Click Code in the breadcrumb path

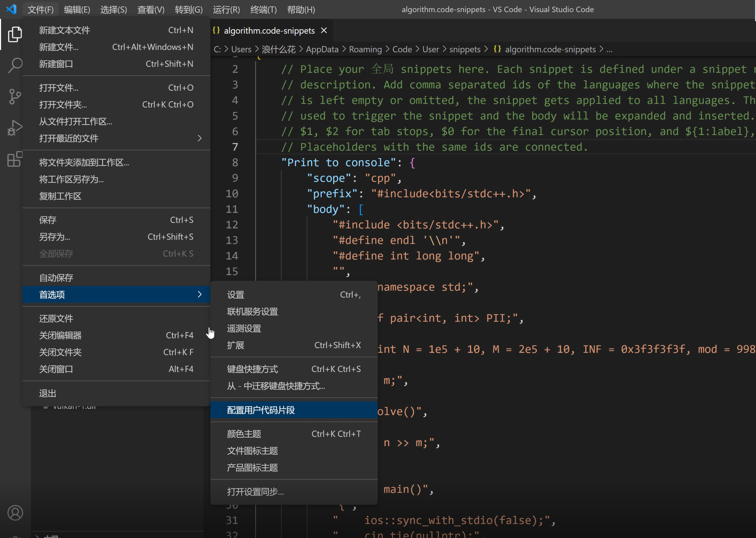[402, 49]
